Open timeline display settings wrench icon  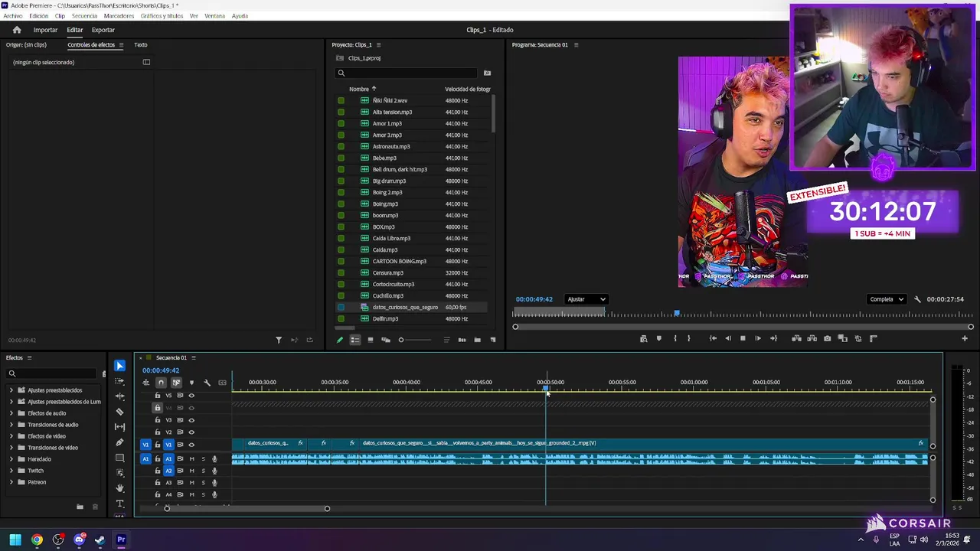pyautogui.click(x=207, y=383)
